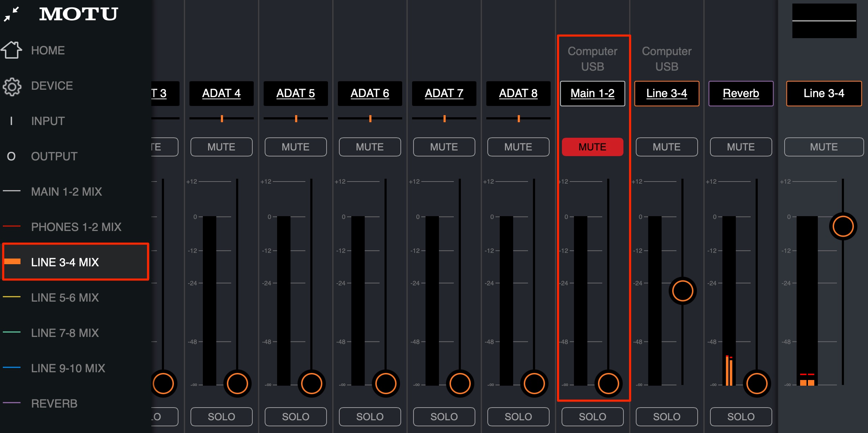Unmute the Main 1-2 channel

pyautogui.click(x=592, y=147)
